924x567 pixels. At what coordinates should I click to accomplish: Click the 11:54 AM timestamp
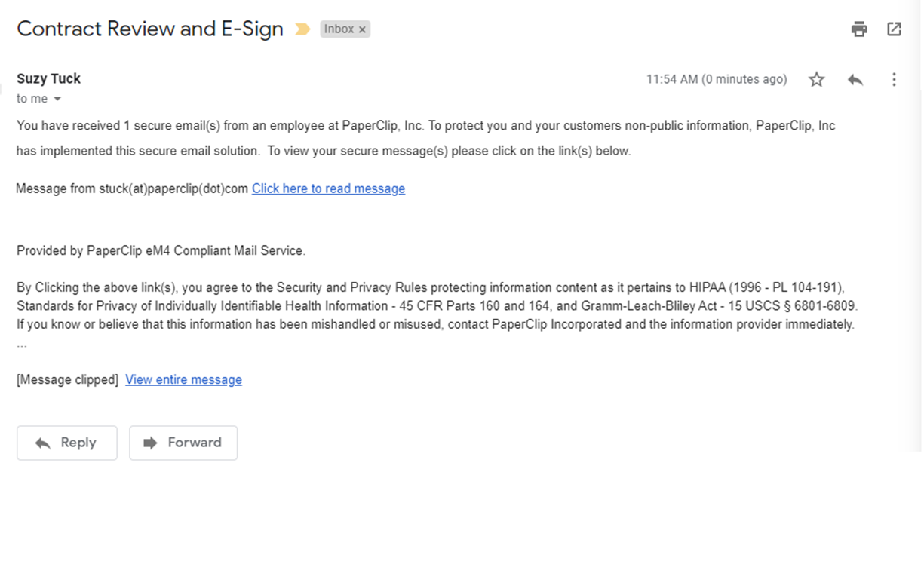(716, 79)
